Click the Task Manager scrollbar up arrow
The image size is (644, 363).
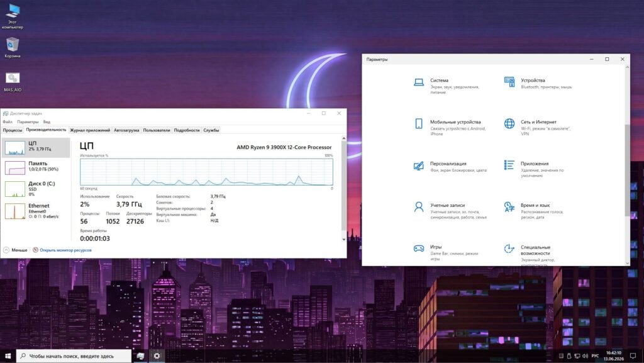[344, 139]
